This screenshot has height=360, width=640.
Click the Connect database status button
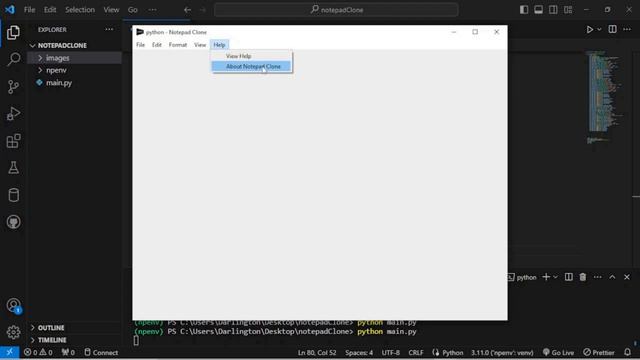[x=101, y=352]
